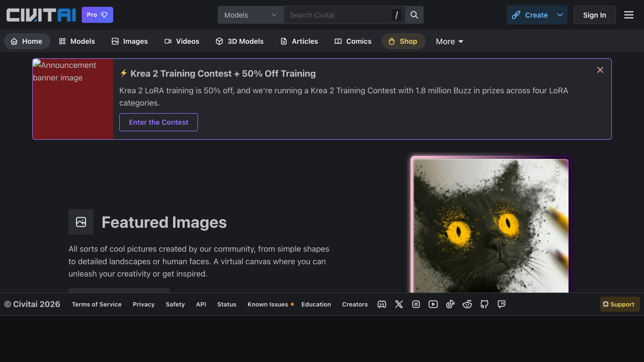Open the Known Issues footer link

click(x=270, y=304)
